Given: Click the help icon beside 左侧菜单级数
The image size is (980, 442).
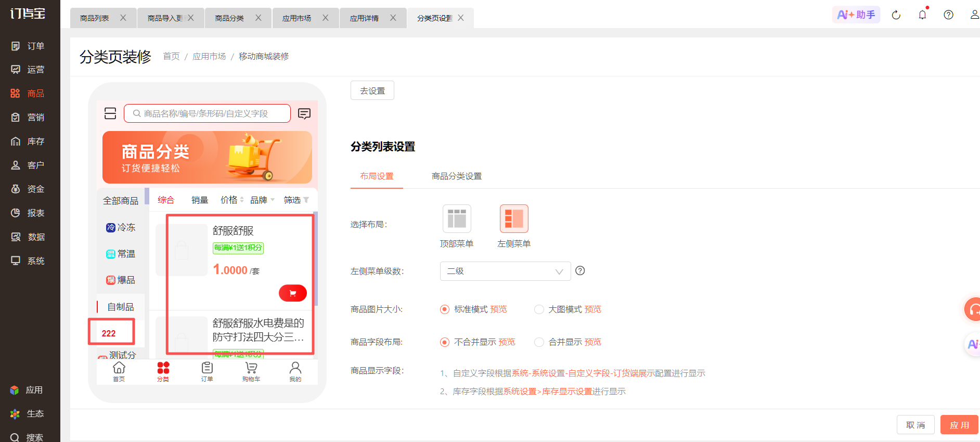Looking at the screenshot, I should 580,270.
